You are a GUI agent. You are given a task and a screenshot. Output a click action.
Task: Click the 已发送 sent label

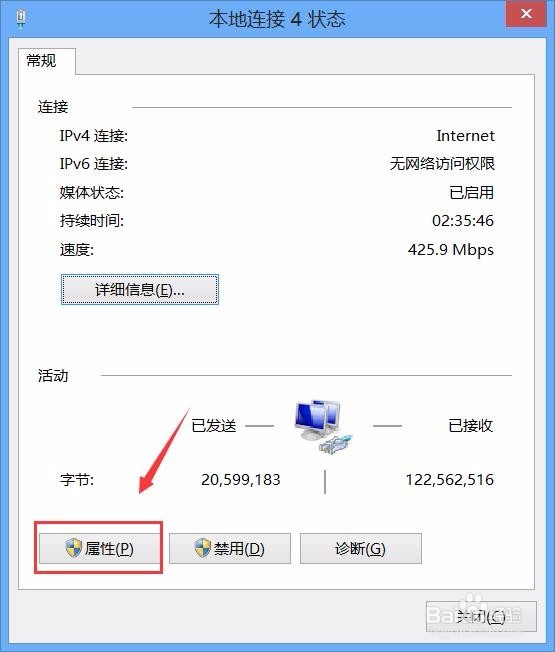click(214, 425)
